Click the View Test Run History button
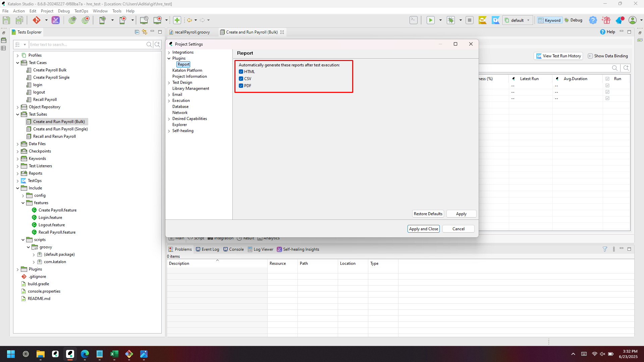 click(x=558, y=56)
